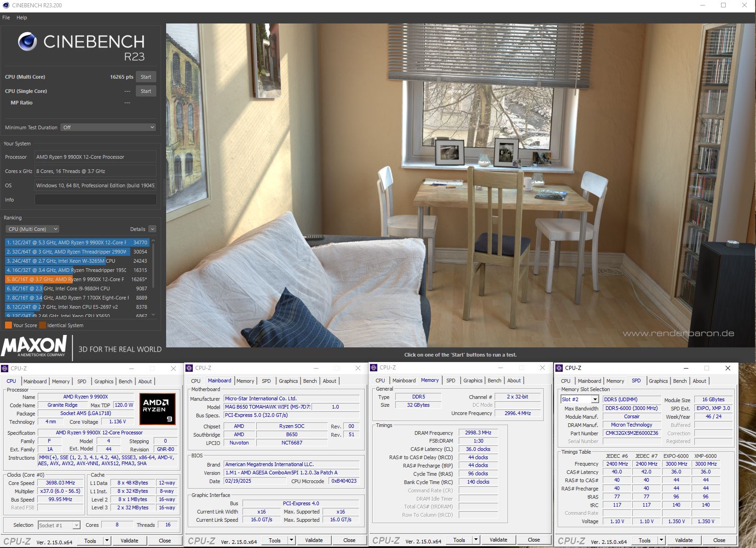
Task: Minimize the Cinebench window
Action: point(702,5)
